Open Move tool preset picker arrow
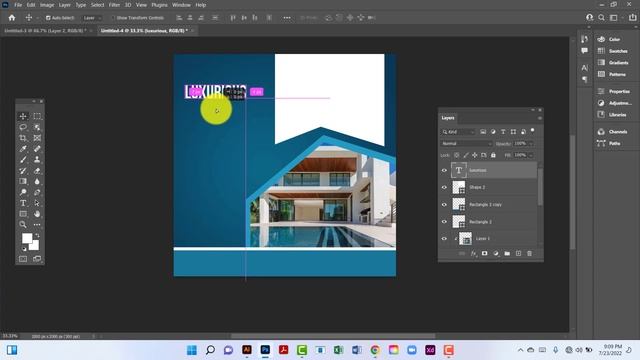 pyautogui.click(x=38, y=18)
